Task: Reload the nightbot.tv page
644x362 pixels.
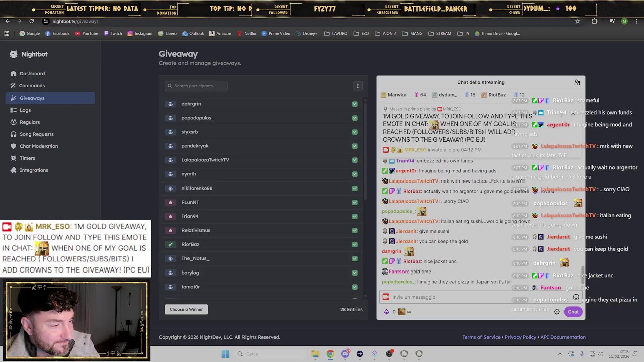Action: pos(31,21)
